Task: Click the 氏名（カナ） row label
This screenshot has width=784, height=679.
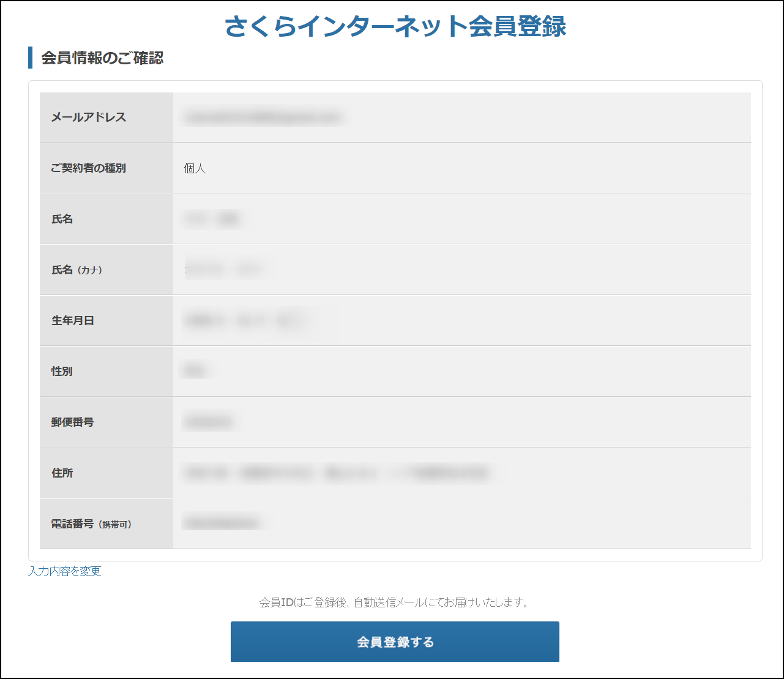Action: pos(77,270)
